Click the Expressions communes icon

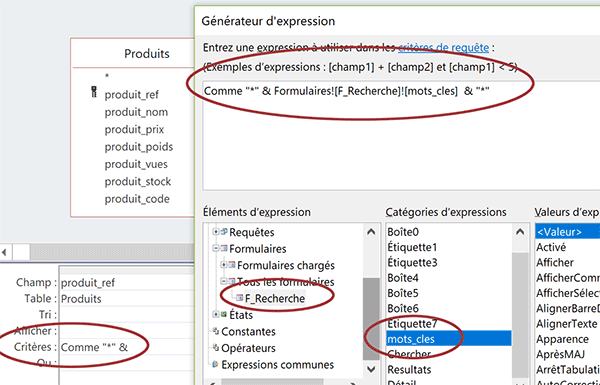pyautogui.click(x=216, y=364)
